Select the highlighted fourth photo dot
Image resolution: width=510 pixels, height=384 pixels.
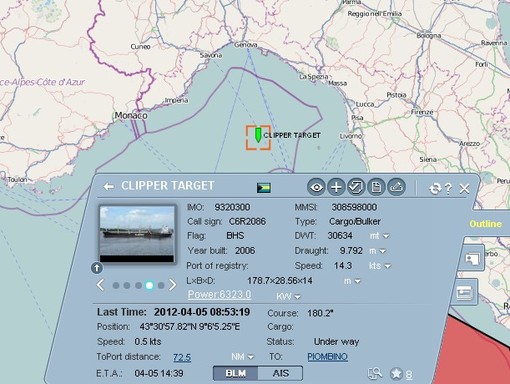149,286
